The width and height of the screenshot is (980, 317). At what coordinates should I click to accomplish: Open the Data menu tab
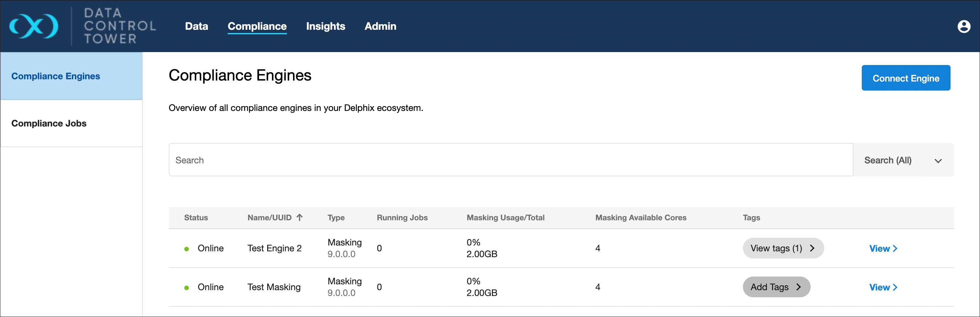coord(196,26)
